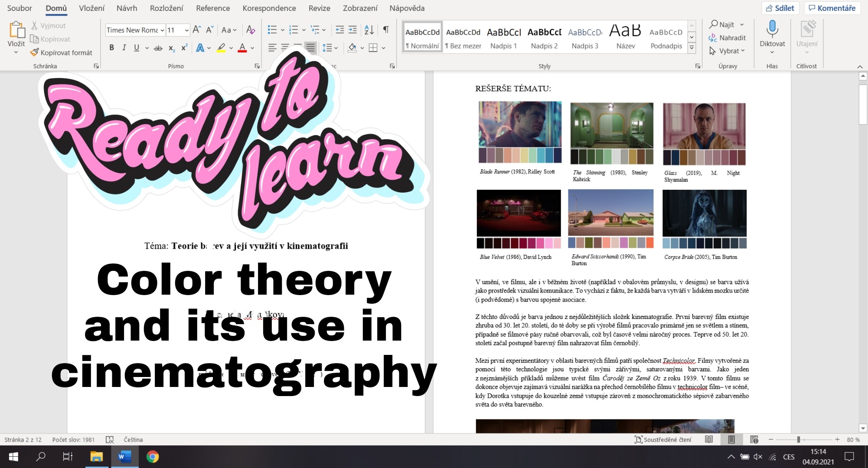
Task: Click the Sdílet share button
Action: click(780, 8)
